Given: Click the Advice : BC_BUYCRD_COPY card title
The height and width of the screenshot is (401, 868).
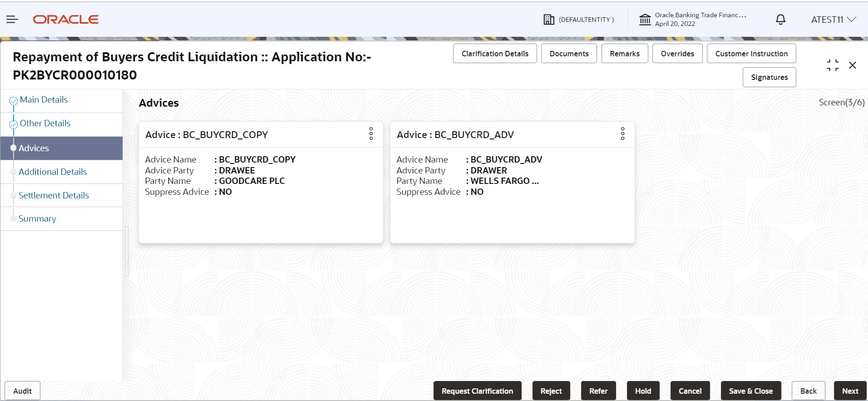Looking at the screenshot, I should pyautogui.click(x=207, y=135).
